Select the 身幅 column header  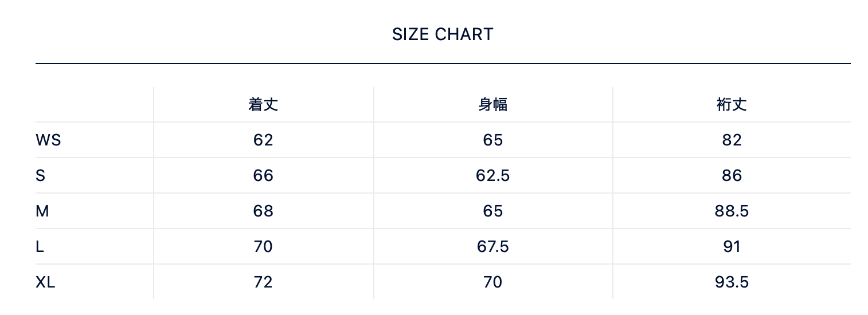point(492,104)
